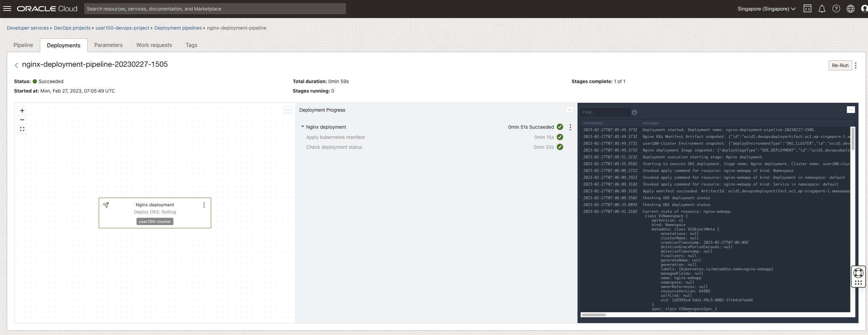Go to DevOps projects breadcrumb
Viewport: 868px width, 335px height.
[72, 28]
